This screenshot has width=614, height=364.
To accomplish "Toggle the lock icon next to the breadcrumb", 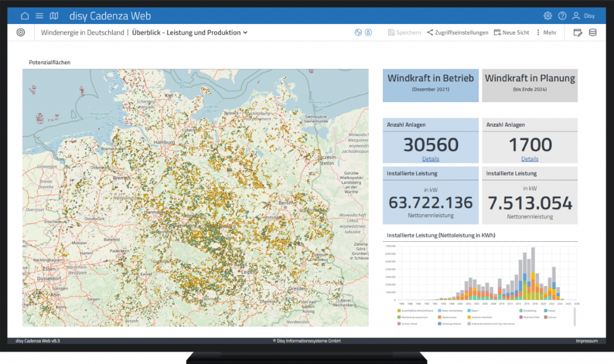I will click(368, 32).
